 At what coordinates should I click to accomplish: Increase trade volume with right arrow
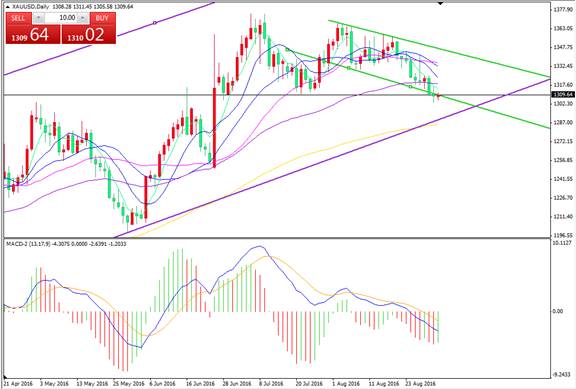[83, 18]
